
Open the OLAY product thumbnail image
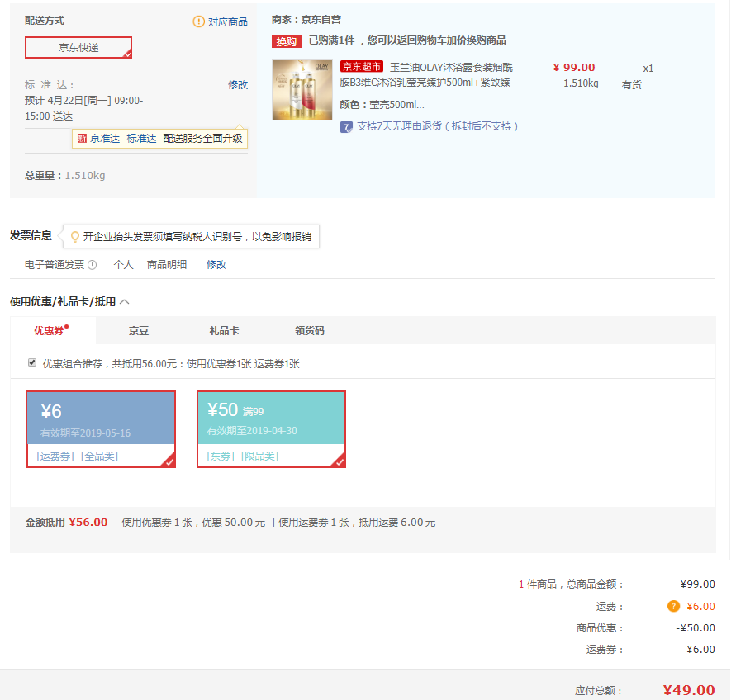[x=302, y=90]
